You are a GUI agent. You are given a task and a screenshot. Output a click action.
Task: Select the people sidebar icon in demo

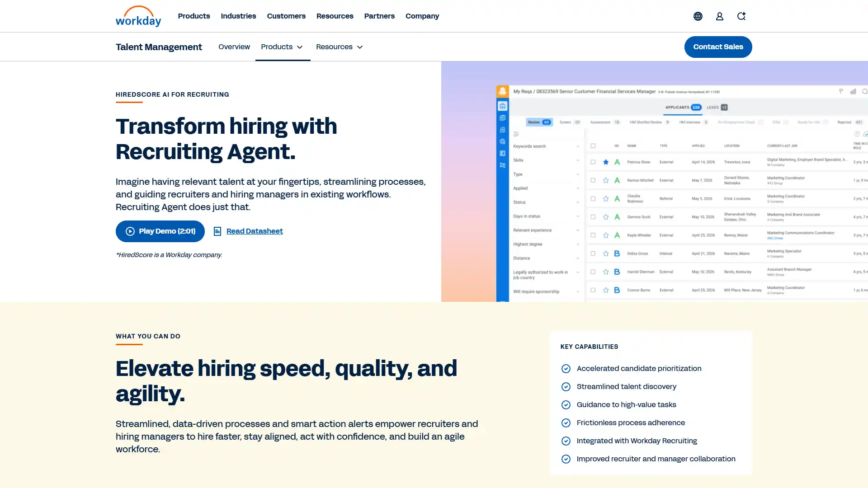(x=502, y=130)
